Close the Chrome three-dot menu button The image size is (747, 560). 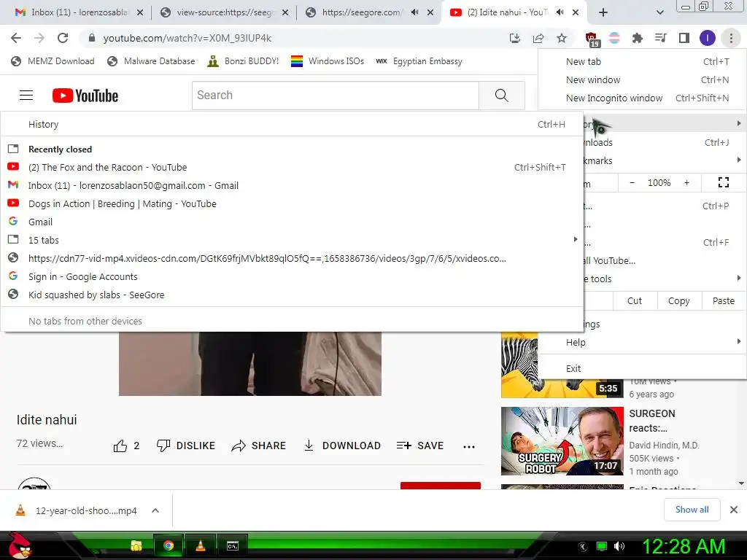point(731,38)
